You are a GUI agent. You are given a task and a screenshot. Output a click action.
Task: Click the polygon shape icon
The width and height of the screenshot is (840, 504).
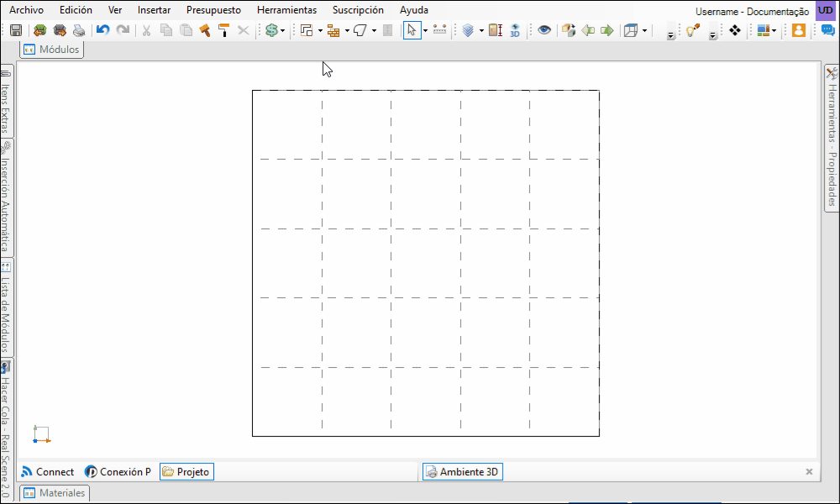[x=360, y=30]
